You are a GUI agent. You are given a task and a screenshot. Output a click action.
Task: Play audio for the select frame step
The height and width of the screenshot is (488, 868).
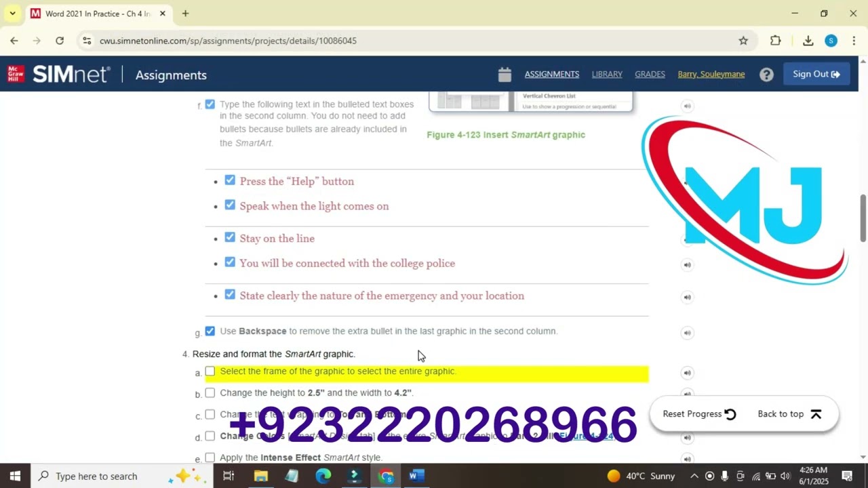click(687, 372)
